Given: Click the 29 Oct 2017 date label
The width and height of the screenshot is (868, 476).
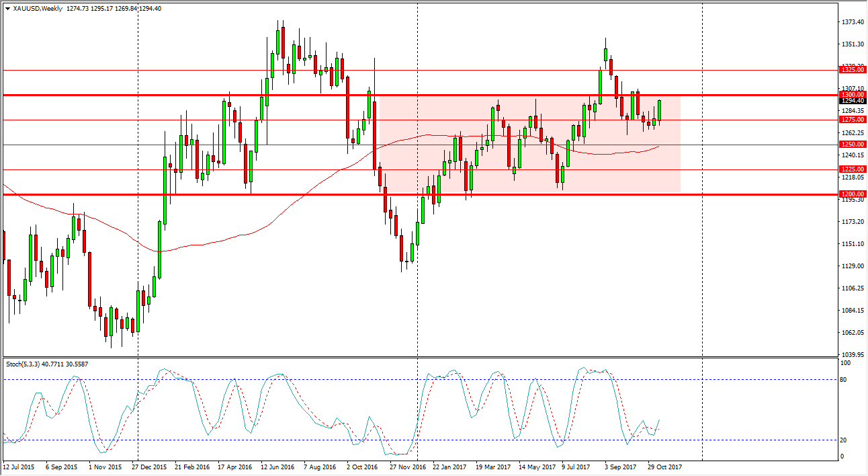Looking at the screenshot, I should click(663, 467).
